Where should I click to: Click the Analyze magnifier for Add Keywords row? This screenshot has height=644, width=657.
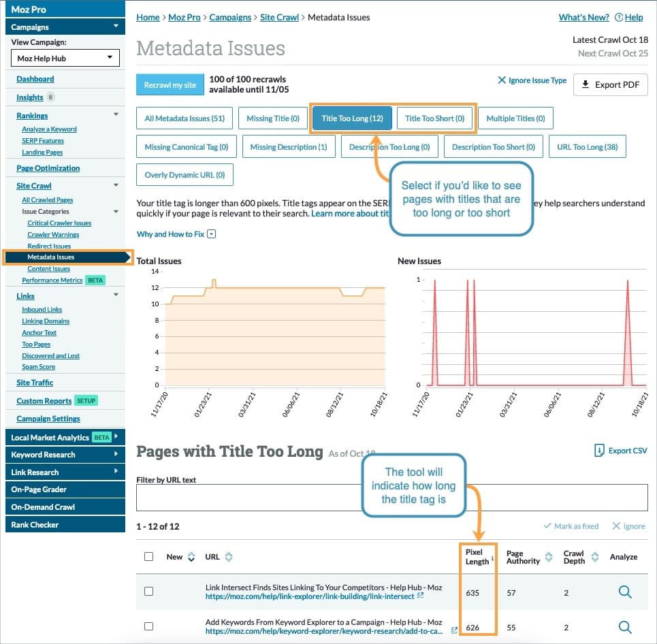[x=625, y=626]
